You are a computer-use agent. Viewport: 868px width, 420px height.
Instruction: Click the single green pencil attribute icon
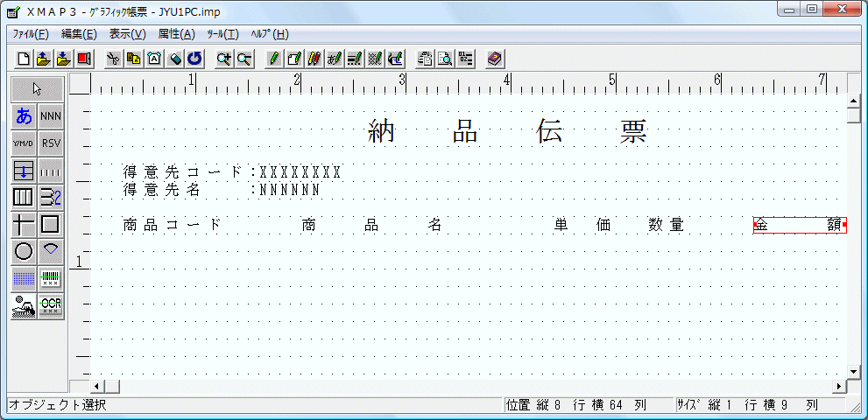273,58
